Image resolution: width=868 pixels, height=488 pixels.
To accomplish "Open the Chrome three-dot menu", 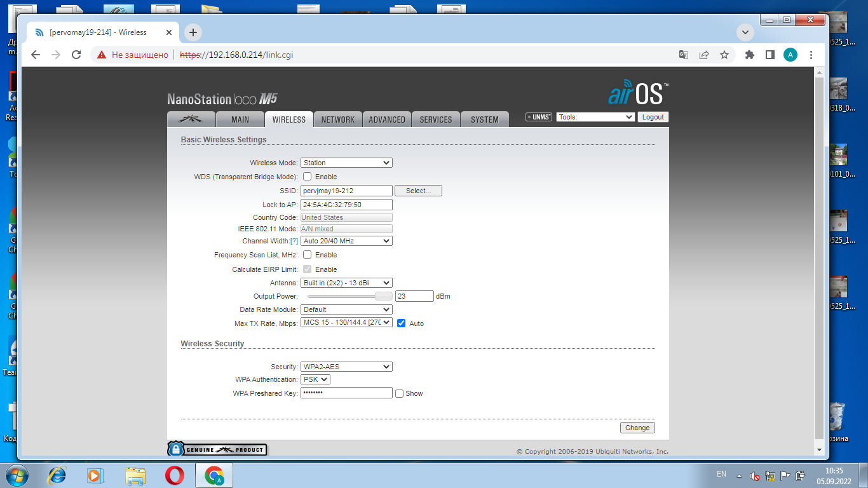I will 811,55.
